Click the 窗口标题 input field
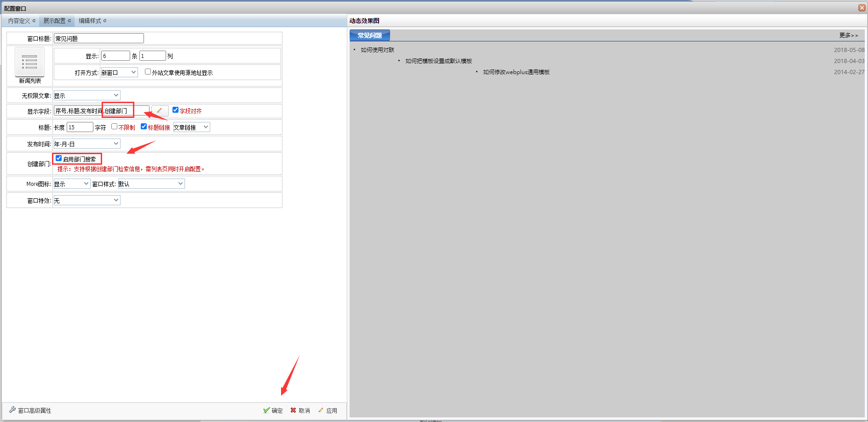 tap(98, 39)
